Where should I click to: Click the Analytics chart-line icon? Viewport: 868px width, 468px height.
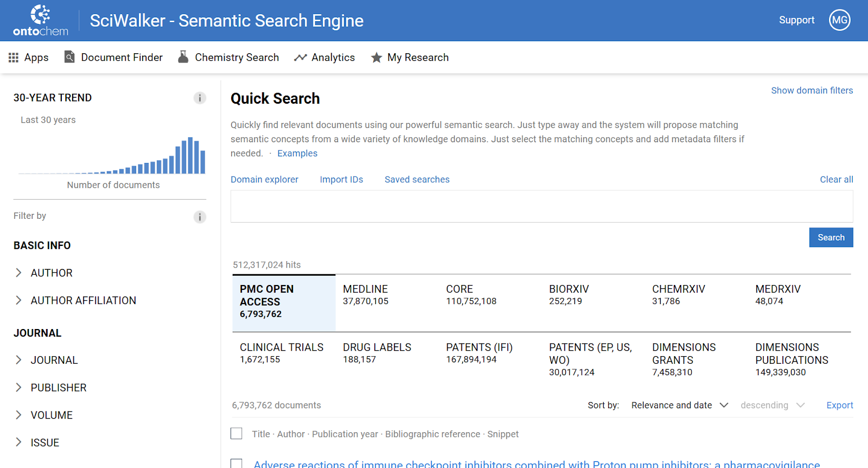point(301,58)
